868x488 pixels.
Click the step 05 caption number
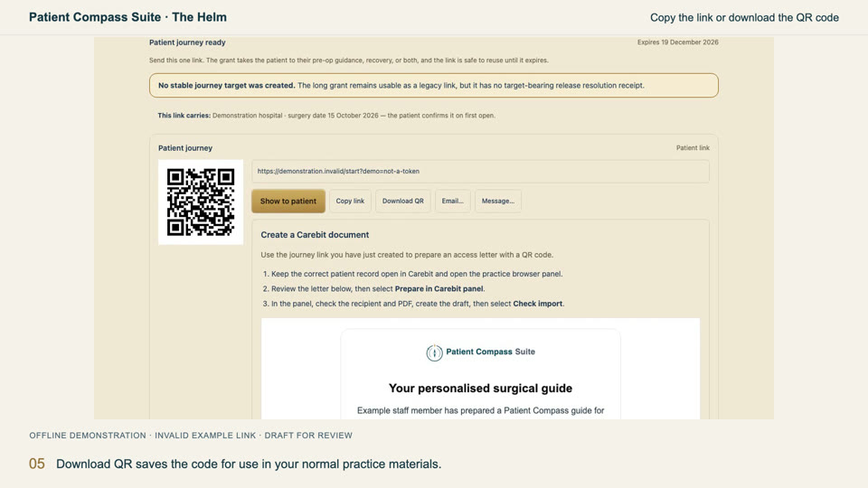click(x=36, y=464)
